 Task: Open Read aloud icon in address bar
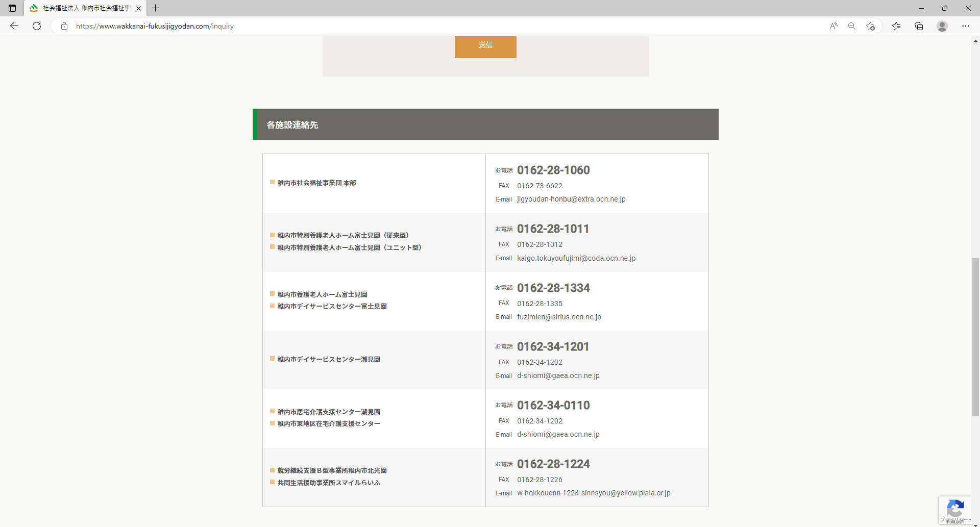834,26
